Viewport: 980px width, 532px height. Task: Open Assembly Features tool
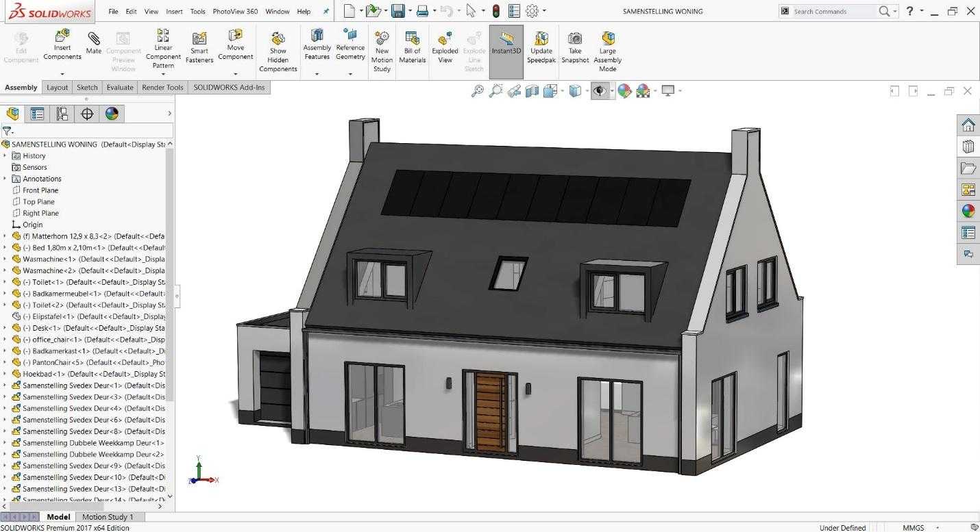(x=317, y=45)
